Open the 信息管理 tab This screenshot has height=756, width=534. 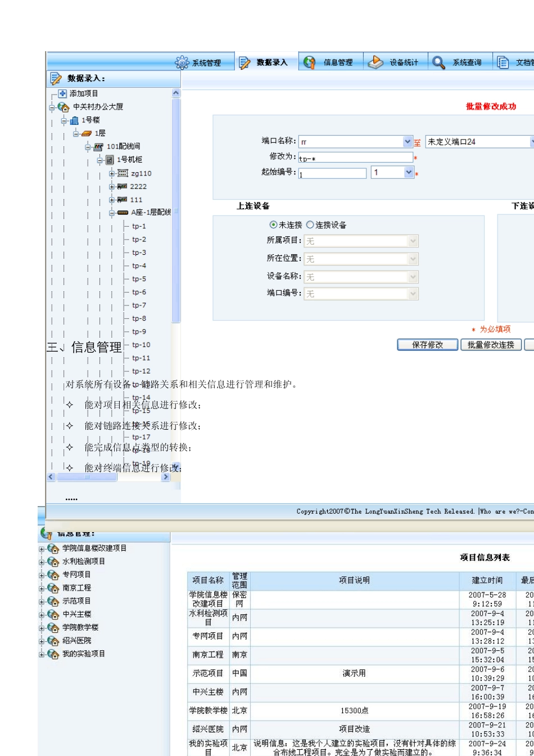(337, 62)
